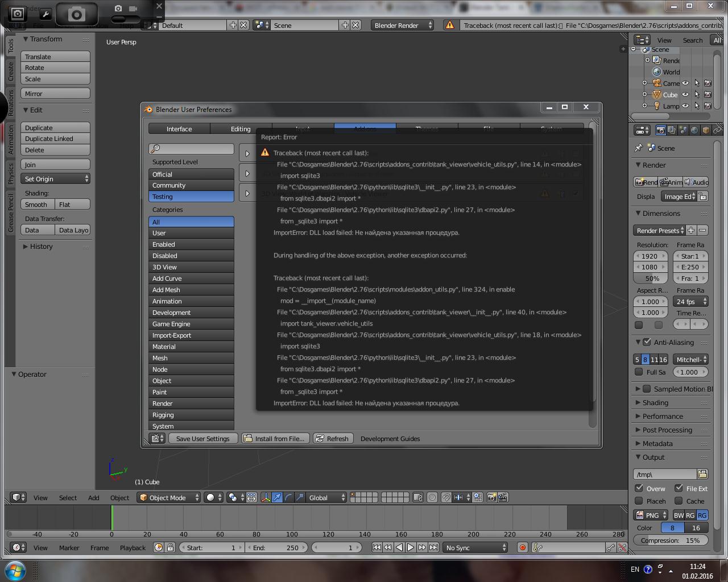Toggle the File Extensions checkbox

679,488
